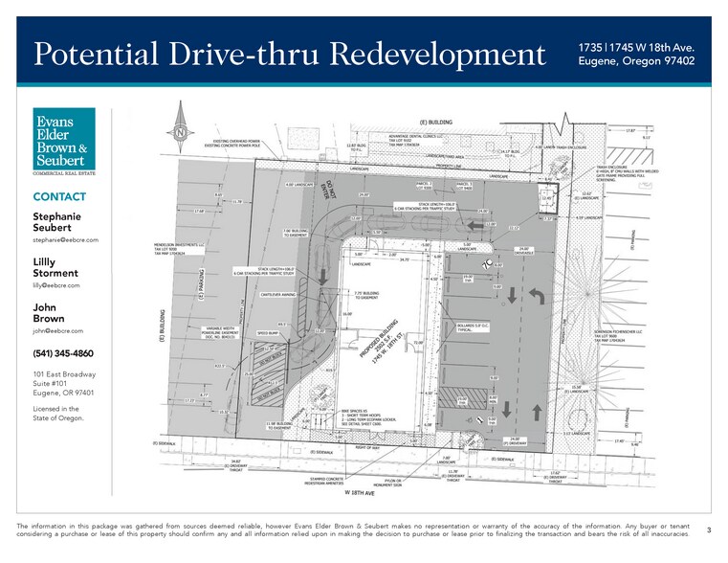The width and height of the screenshot is (728, 563).
Task: Click the CONTACT heading
Action: [59, 197]
